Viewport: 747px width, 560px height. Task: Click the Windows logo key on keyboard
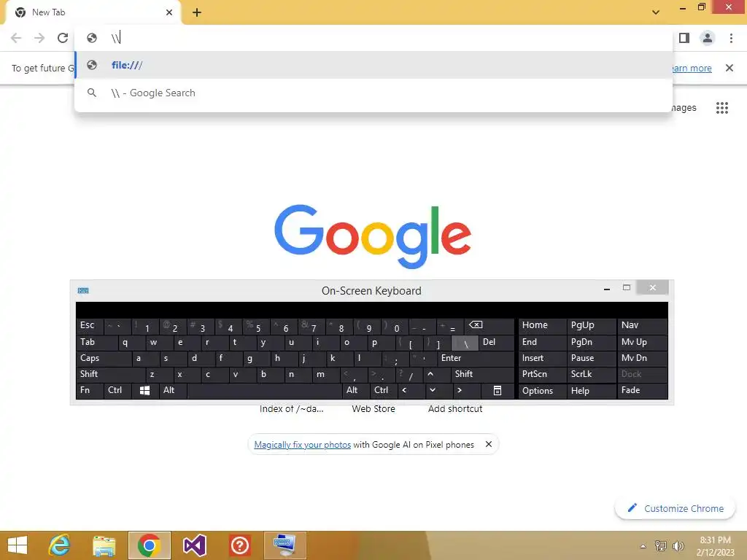145,391
